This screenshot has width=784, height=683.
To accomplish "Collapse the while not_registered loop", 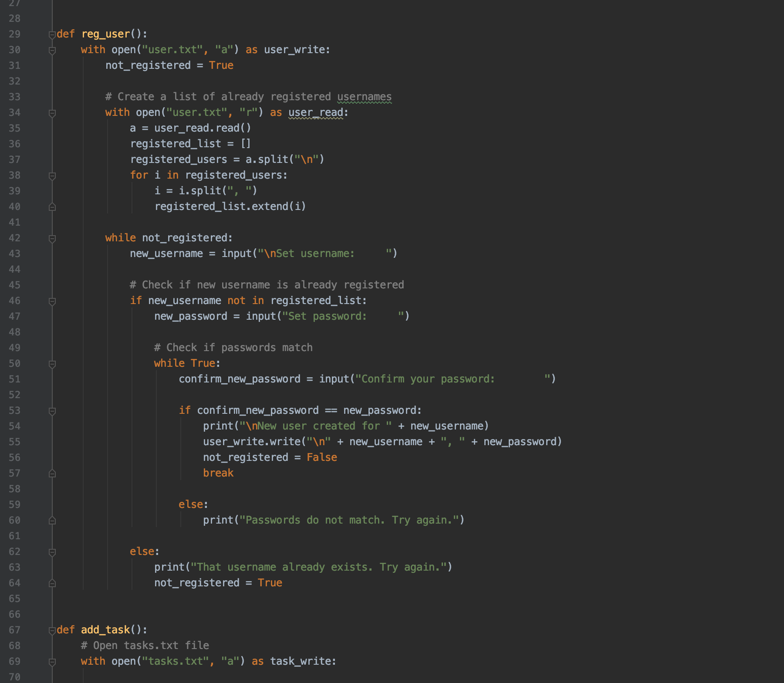I will (x=52, y=238).
